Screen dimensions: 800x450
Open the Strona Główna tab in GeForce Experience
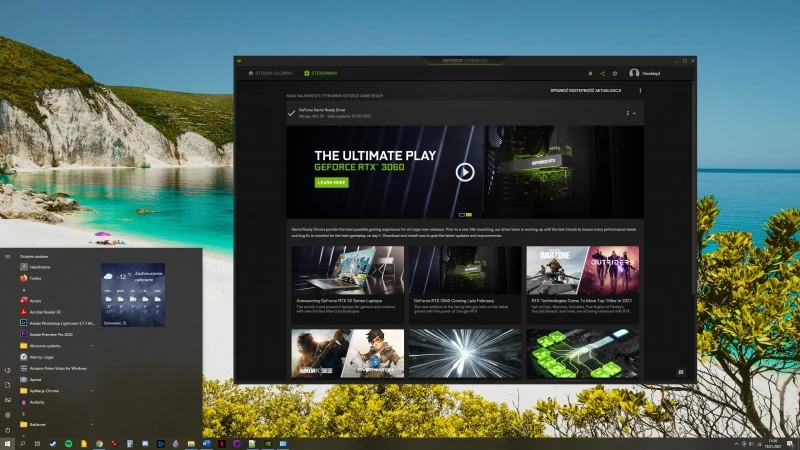pos(270,73)
